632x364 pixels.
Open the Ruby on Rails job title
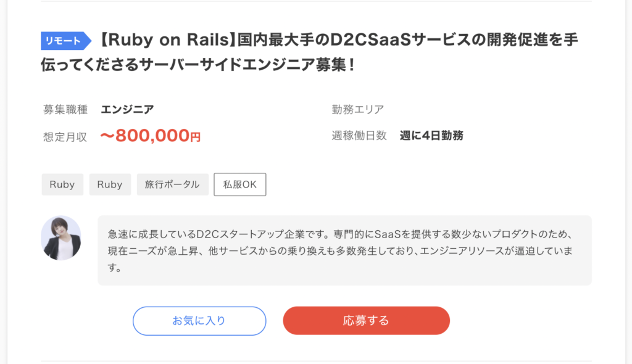click(x=309, y=52)
